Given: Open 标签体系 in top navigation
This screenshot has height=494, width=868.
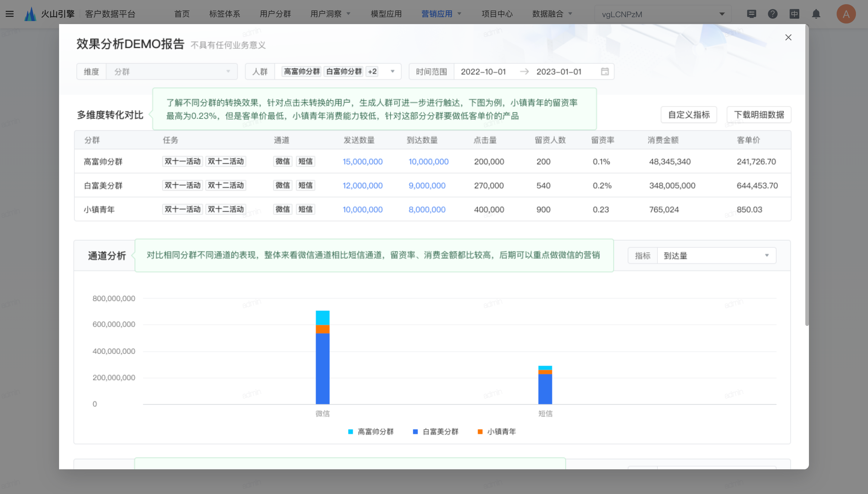Looking at the screenshot, I should click(x=224, y=14).
